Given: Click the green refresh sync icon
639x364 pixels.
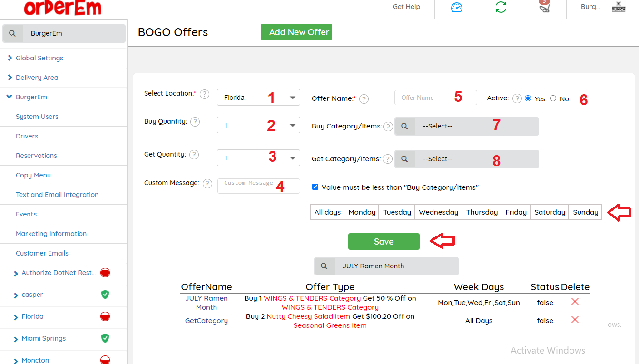Looking at the screenshot, I should (x=501, y=8).
